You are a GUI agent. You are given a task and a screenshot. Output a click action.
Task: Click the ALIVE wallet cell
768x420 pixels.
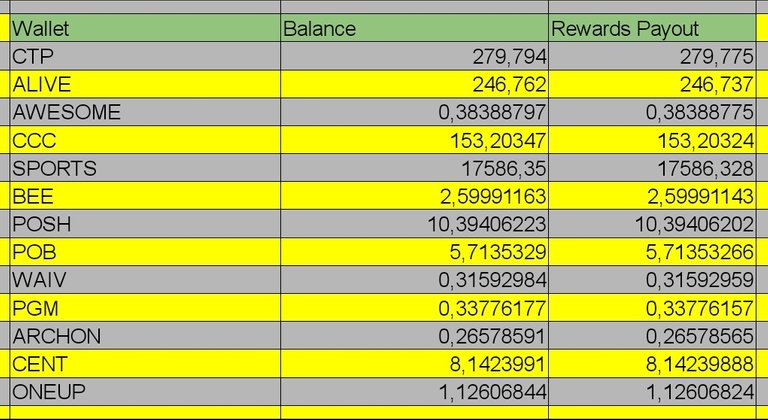(145, 84)
